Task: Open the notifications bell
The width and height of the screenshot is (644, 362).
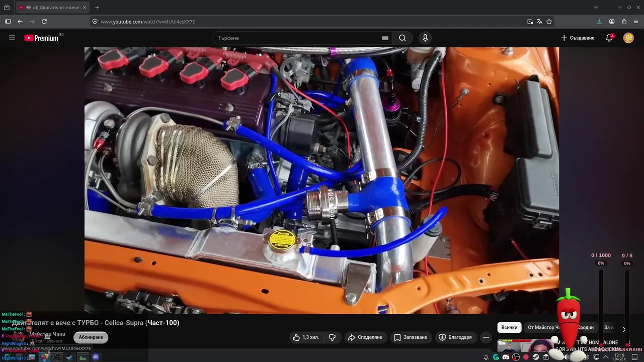Action: 609,38
